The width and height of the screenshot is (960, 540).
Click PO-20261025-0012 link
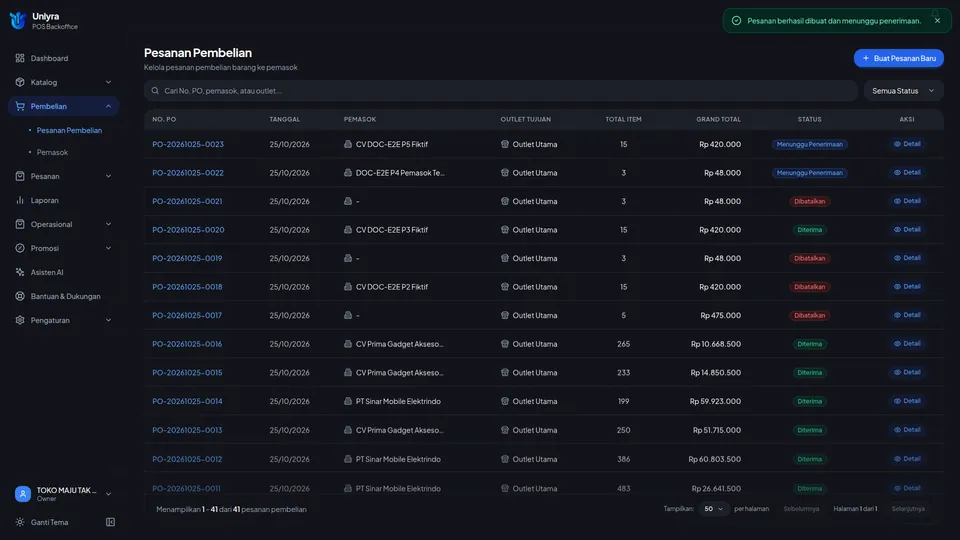[x=187, y=459]
